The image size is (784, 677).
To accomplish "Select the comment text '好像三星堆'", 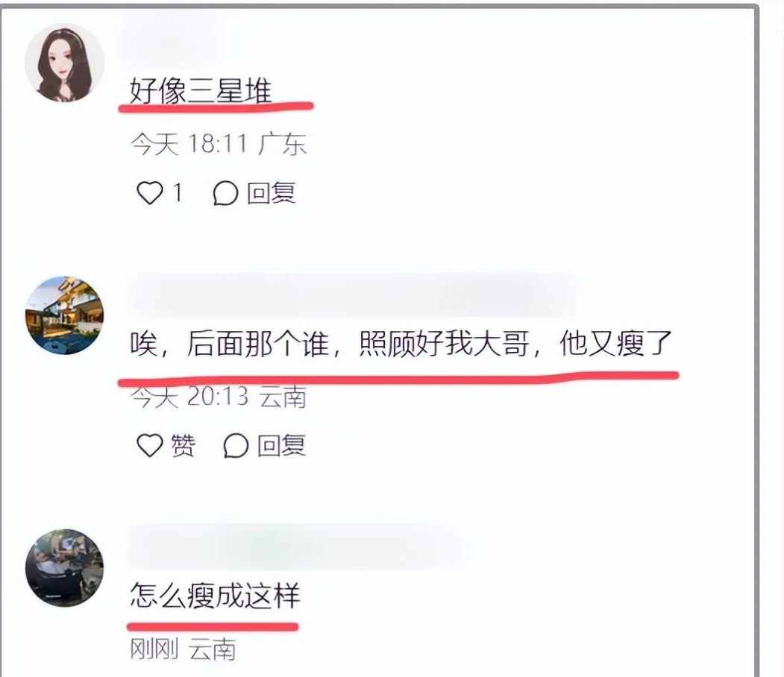I will [201, 90].
